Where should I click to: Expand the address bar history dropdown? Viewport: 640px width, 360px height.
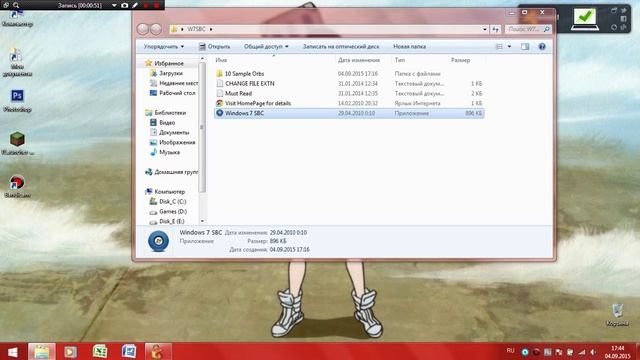tap(484, 29)
